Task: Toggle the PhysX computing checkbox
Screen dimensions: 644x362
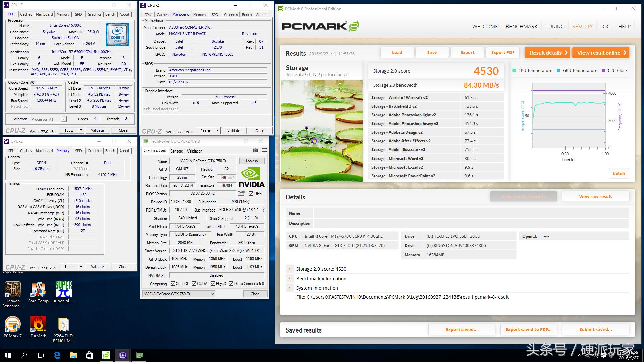Action: (x=213, y=284)
